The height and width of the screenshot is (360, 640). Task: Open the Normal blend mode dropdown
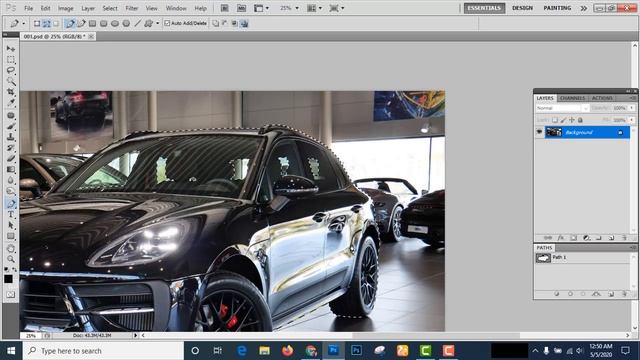[562, 108]
